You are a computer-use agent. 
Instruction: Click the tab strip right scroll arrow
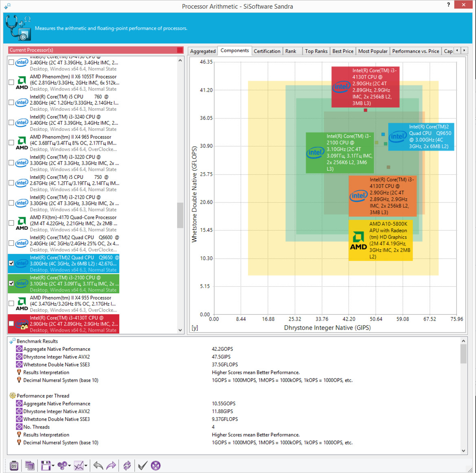[x=464, y=51]
